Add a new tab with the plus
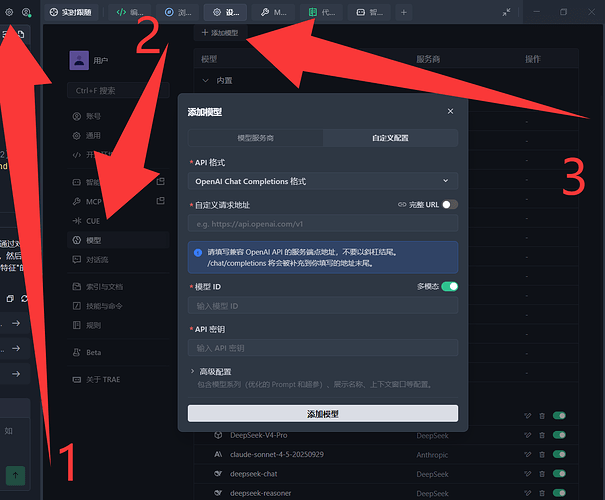This screenshot has height=500, width=605. click(404, 12)
